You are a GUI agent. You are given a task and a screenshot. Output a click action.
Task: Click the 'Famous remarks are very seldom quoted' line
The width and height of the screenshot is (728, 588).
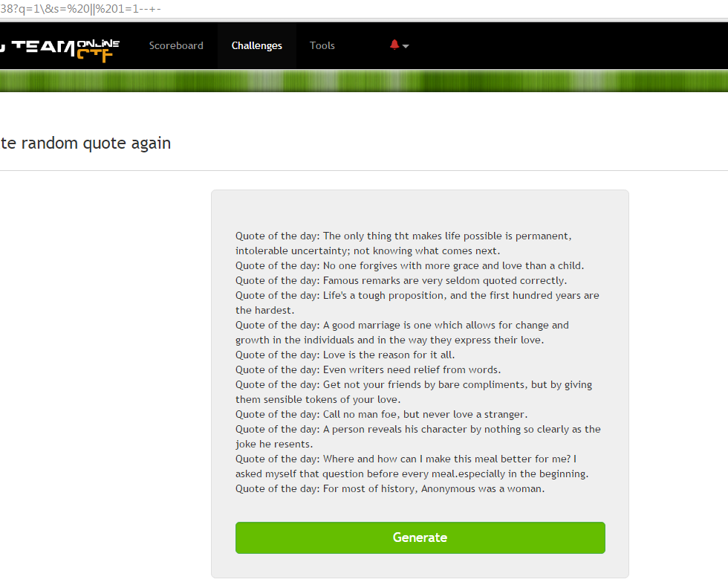(x=401, y=280)
